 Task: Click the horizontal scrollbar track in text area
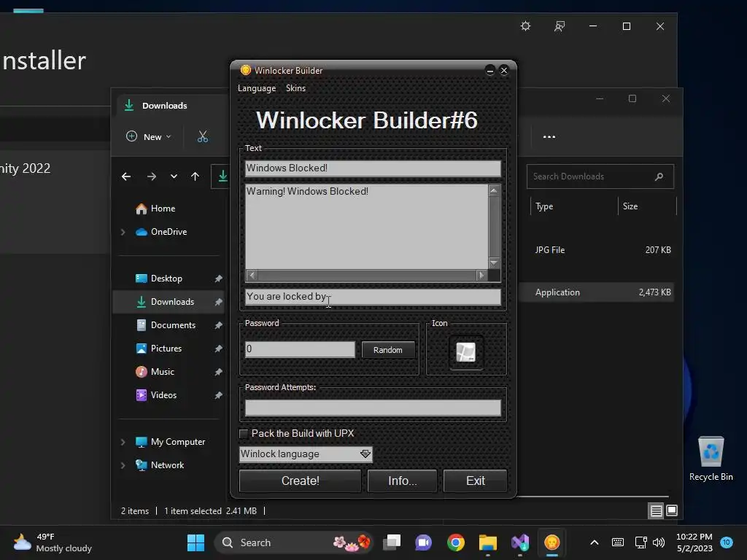click(367, 275)
